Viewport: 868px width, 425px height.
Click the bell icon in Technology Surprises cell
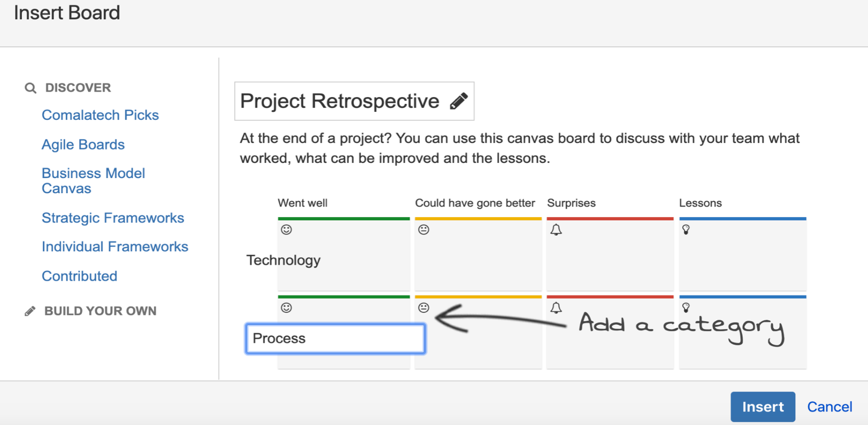[556, 230]
